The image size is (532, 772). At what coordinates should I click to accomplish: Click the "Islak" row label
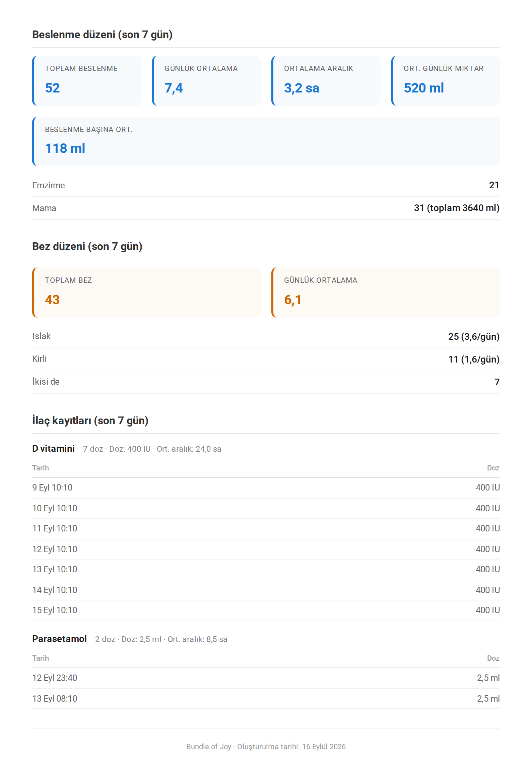pos(41,336)
